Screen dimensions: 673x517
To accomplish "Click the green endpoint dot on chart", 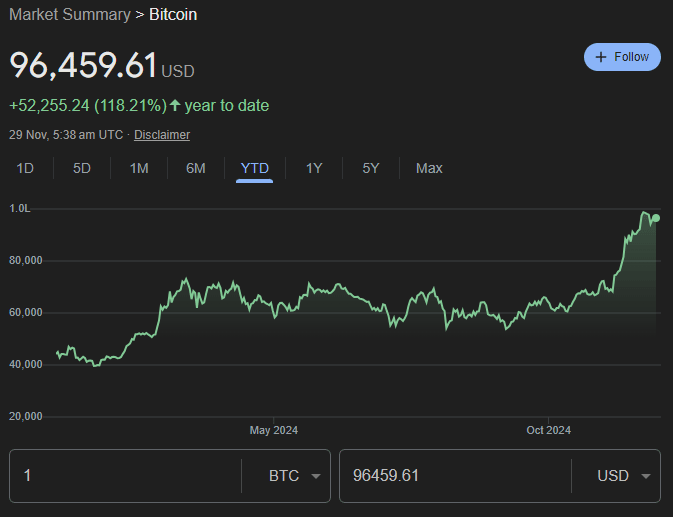I will (656, 218).
